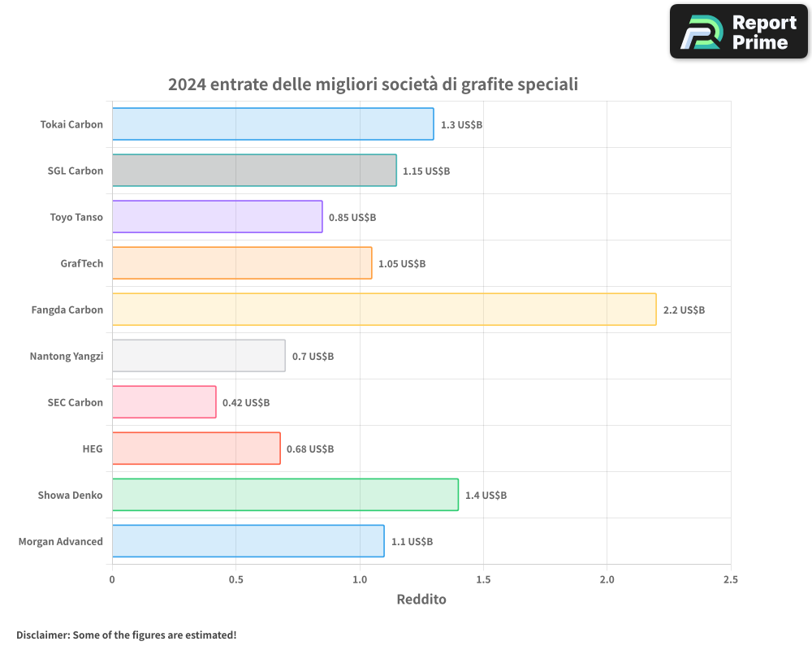Select the Tokai Carbon blue bar
812x650 pixels.
coord(273,124)
